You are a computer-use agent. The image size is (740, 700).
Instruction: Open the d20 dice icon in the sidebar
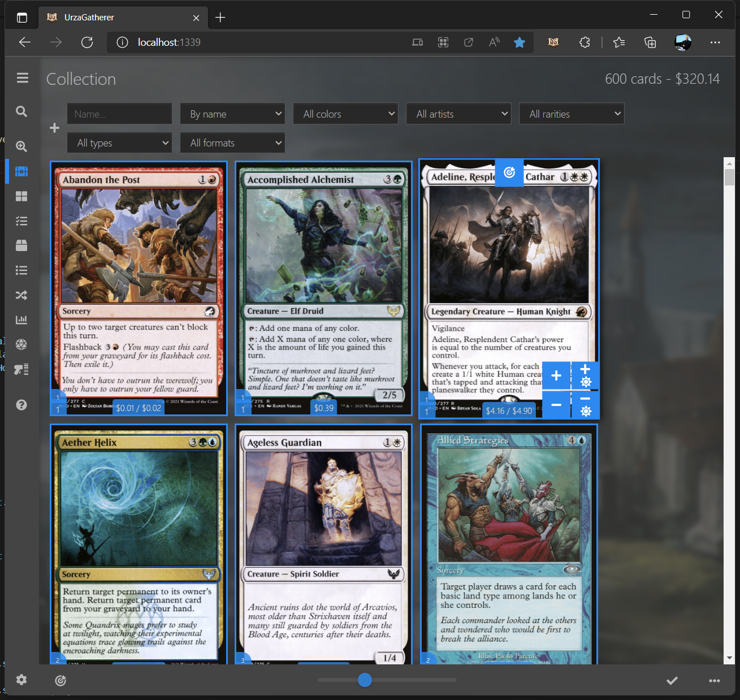(21, 344)
